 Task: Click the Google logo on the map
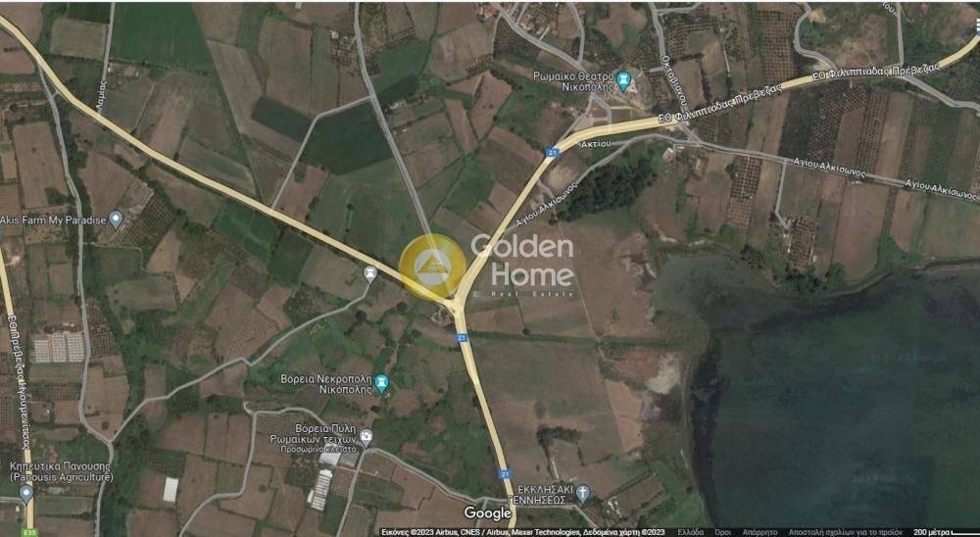click(x=487, y=513)
